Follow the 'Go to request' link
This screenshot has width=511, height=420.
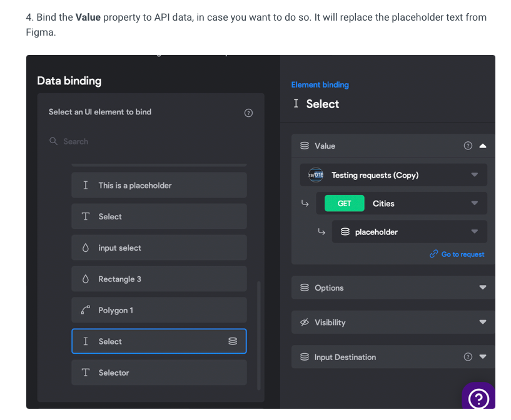coord(462,254)
